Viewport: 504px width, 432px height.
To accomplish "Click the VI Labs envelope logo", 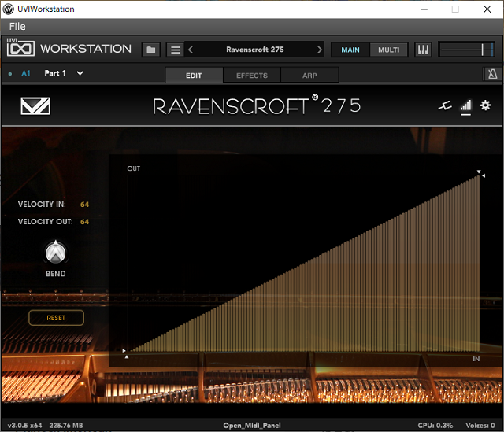I will 35,106.
